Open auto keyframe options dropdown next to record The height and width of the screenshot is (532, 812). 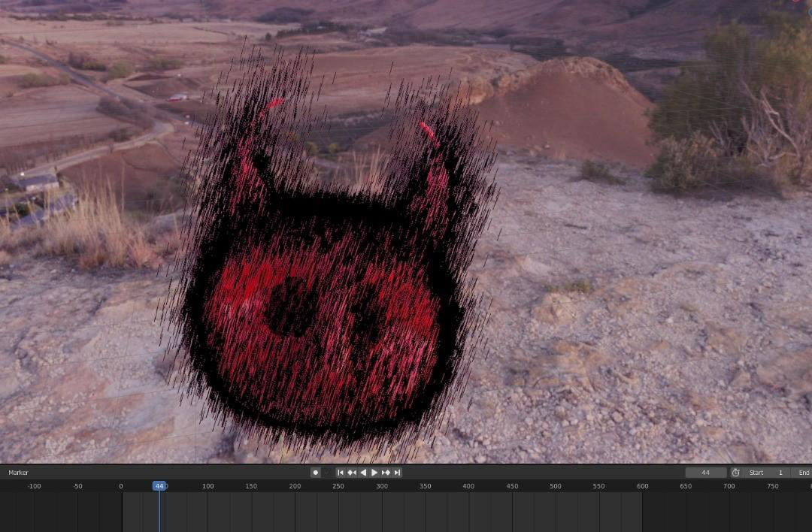tap(327, 473)
